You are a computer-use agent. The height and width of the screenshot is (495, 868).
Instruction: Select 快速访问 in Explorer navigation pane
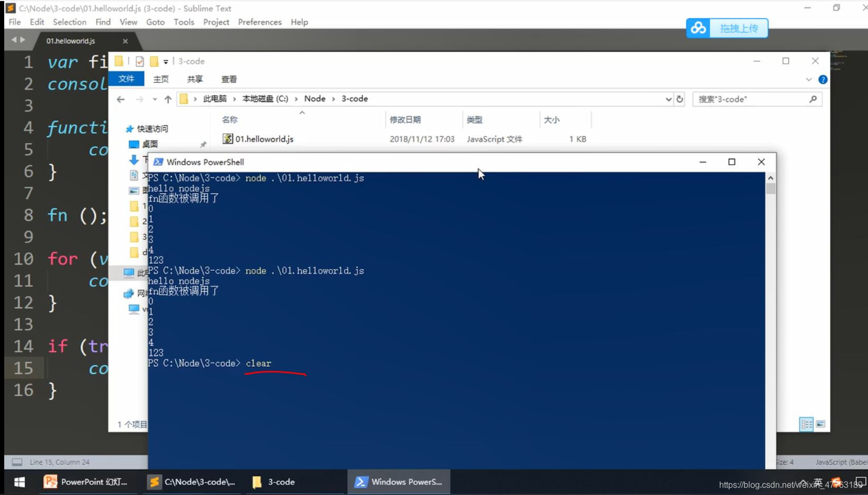click(152, 129)
